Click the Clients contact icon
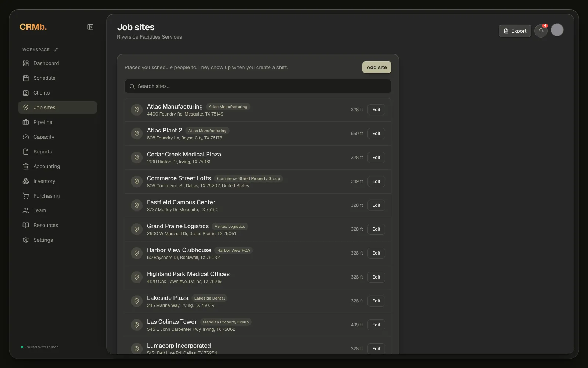588x368 pixels. click(x=26, y=93)
